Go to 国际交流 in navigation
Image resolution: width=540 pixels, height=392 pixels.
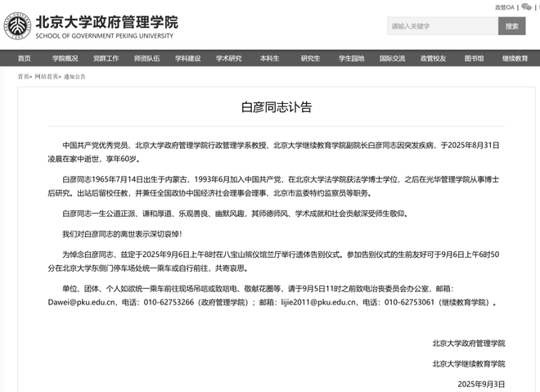(392, 58)
